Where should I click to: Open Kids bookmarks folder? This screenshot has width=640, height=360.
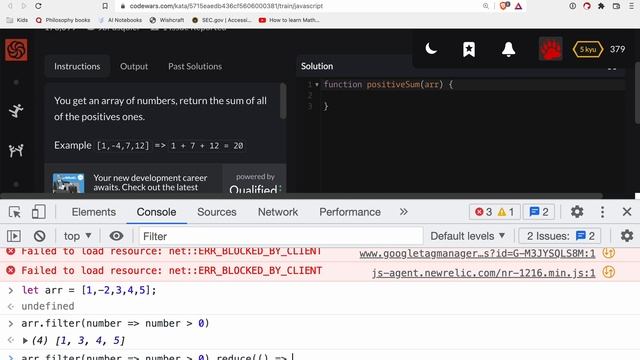click(17, 20)
